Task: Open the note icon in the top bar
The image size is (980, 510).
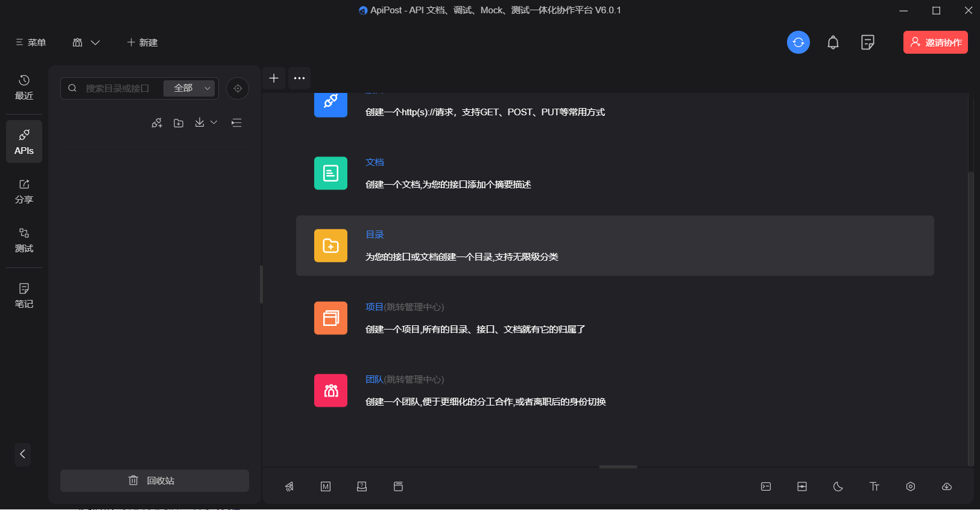Action: point(868,42)
